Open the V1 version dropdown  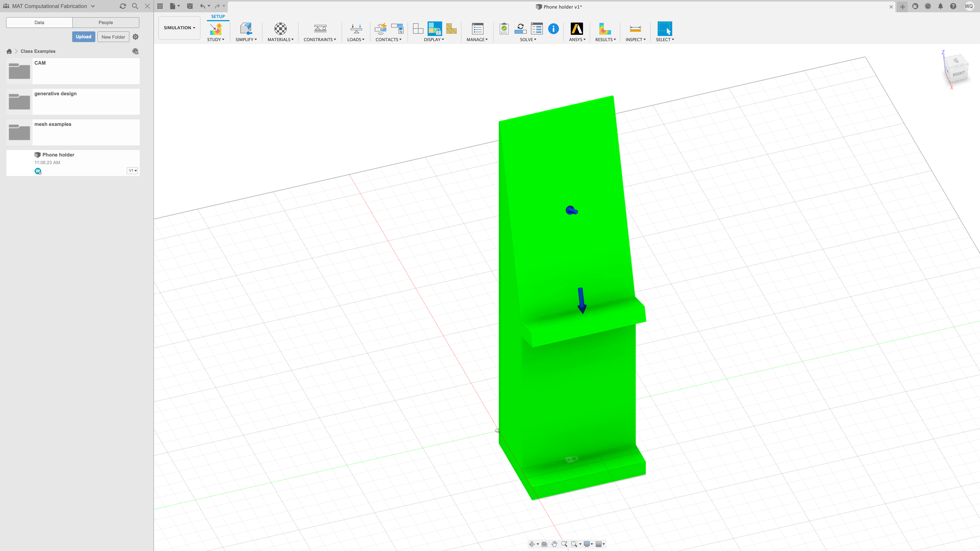[x=132, y=170]
